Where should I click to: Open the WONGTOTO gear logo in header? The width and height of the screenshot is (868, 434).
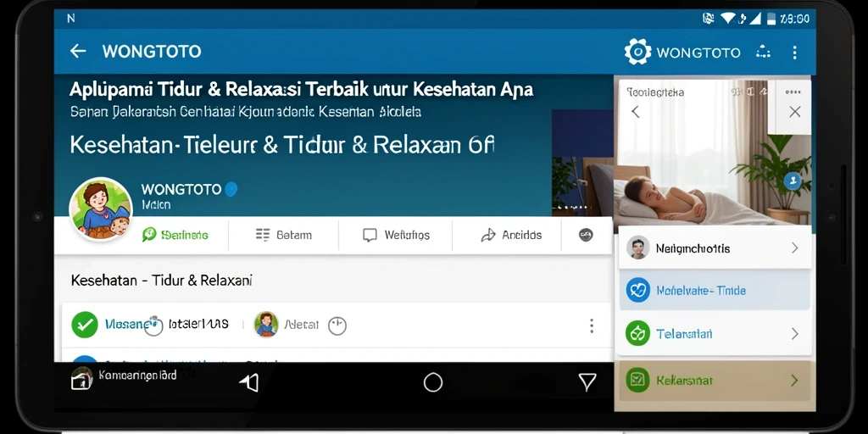coord(637,52)
